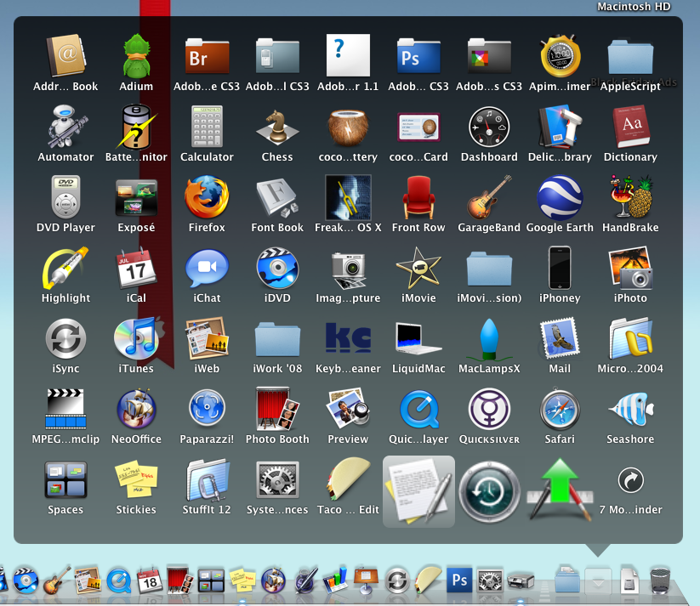Image resolution: width=700 pixels, height=606 pixels.
Task: Open GarageBand in the stack grid
Action: click(x=489, y=197)
